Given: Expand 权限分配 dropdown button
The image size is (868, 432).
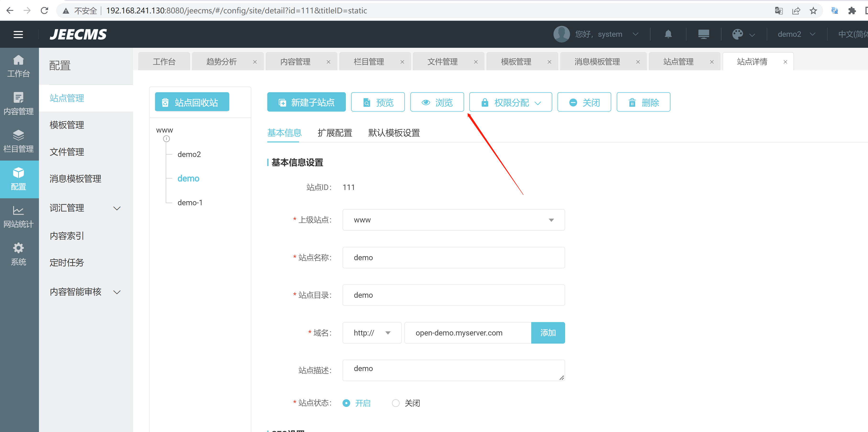Looking at the screenshot, I should coord(510,103).
